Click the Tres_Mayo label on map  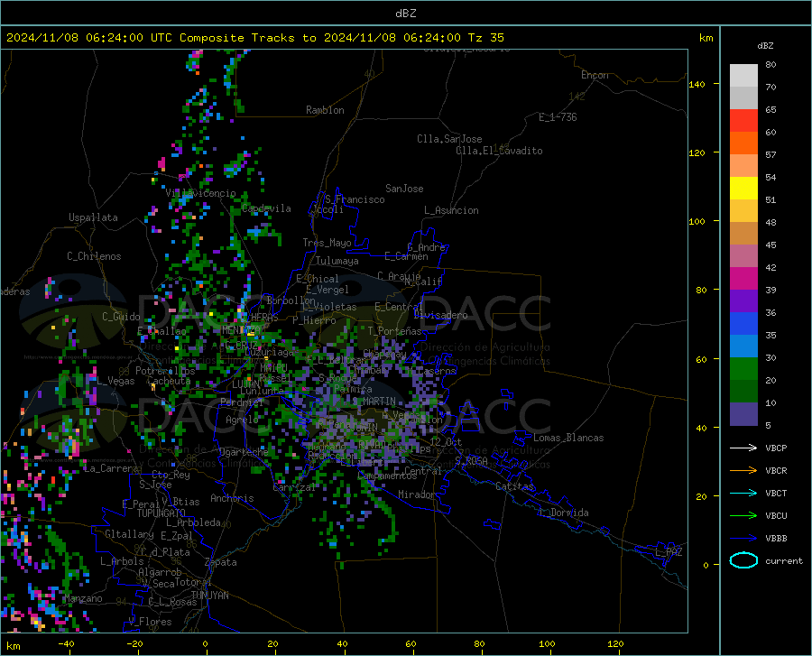coord(327,243)
